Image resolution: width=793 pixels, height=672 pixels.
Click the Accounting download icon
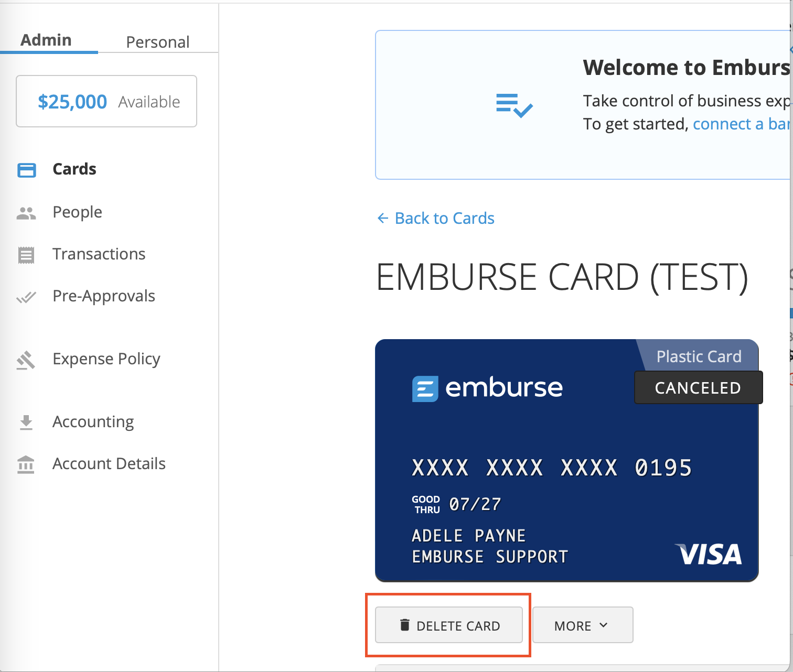coord(26,422)
